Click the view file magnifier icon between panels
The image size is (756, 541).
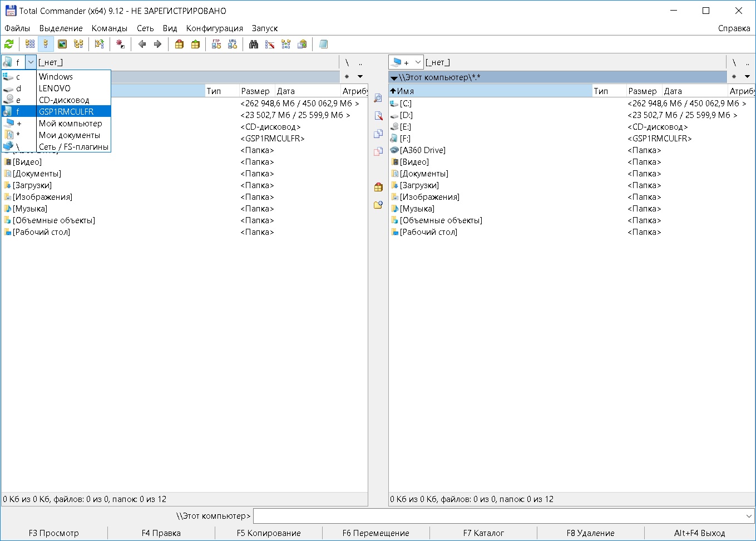coord(378,99)
